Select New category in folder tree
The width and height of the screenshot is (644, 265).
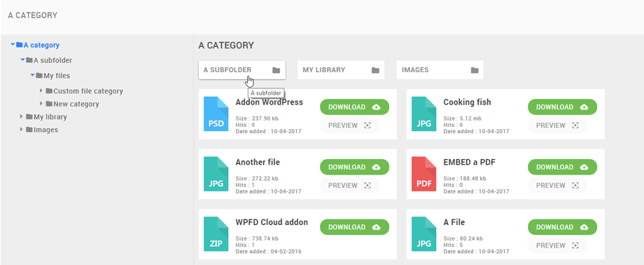pos(76,104)
